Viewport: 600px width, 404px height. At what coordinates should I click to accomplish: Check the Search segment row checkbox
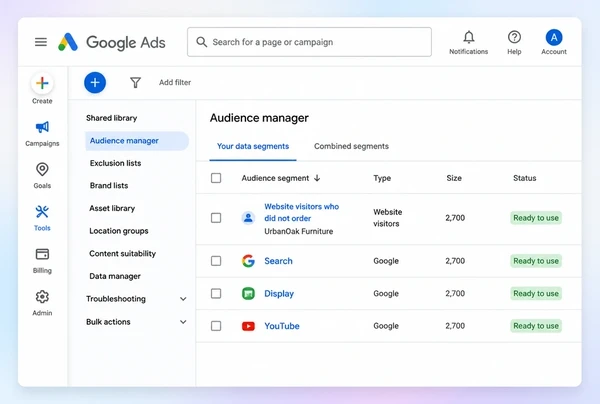click(x=216, y=261)
